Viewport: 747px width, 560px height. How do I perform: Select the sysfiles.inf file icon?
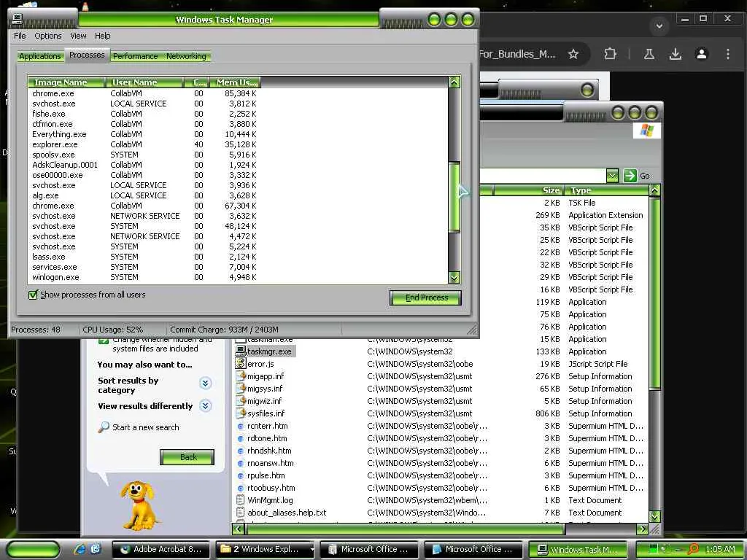(241, 413)
